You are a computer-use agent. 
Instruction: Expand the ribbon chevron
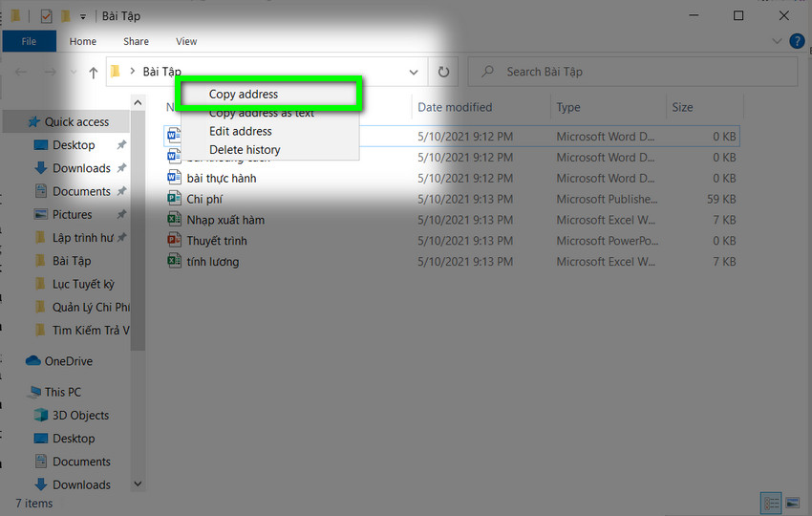(777, 41)
